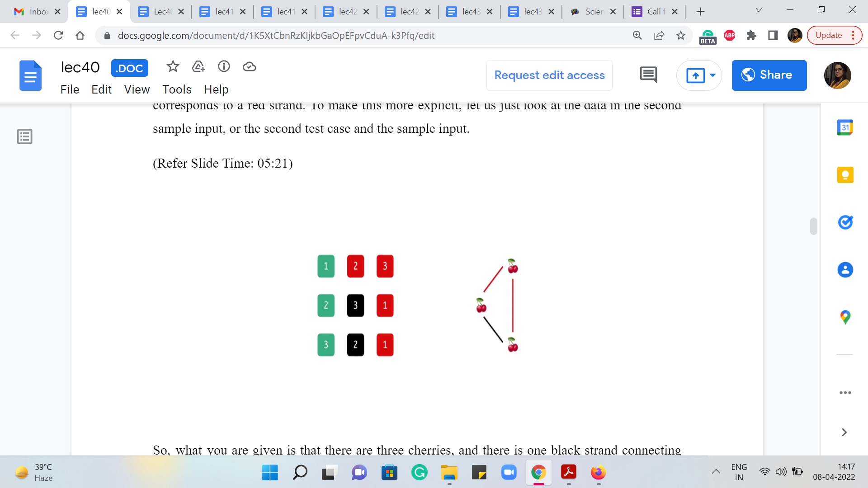Viewport: 868px width, 488px height.
Task: Click the add to Drive icon
Action: 198,67
